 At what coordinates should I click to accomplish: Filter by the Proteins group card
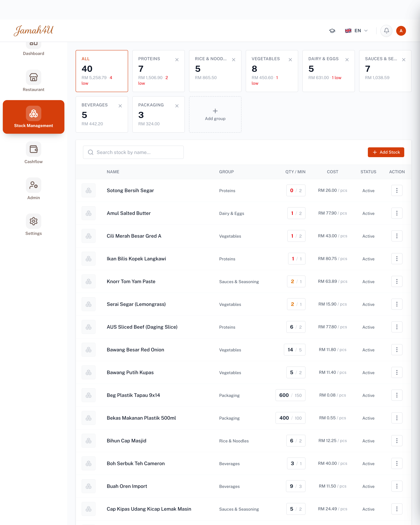(x=159, y=71)
